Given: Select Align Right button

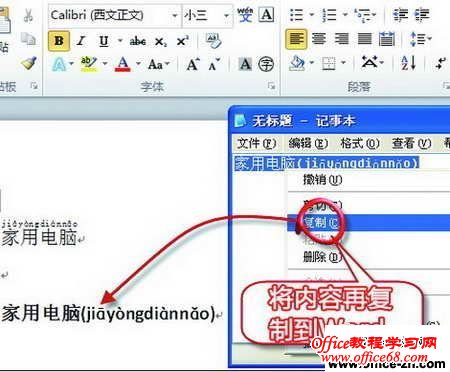Looking at the screenshot, I should click(341, 39).
